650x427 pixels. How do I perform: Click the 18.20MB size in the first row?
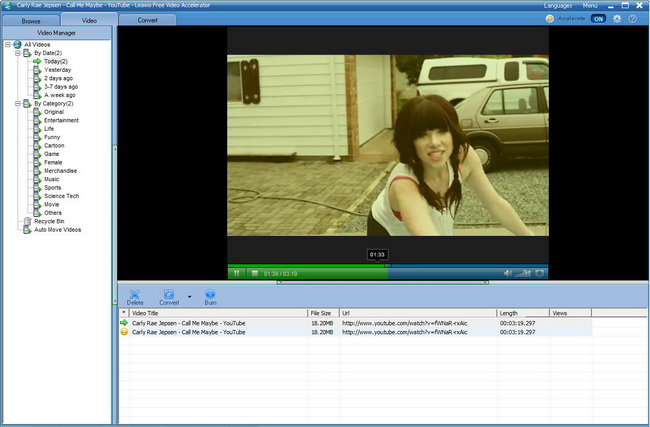pyautogui.click(x=322, y=323)
